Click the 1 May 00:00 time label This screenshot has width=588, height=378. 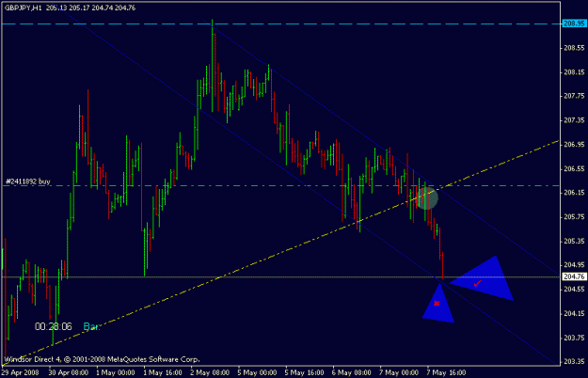coord(116,372)
